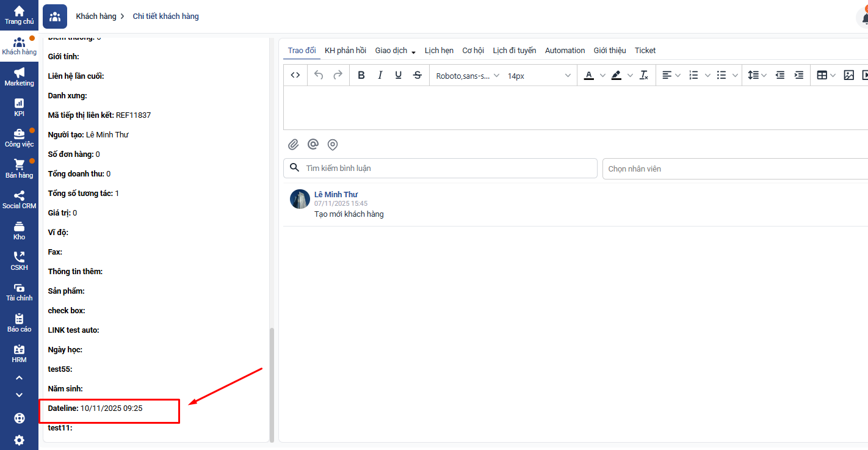Toggle italic text formatting

pyautogui.click(x=380, y=75)
